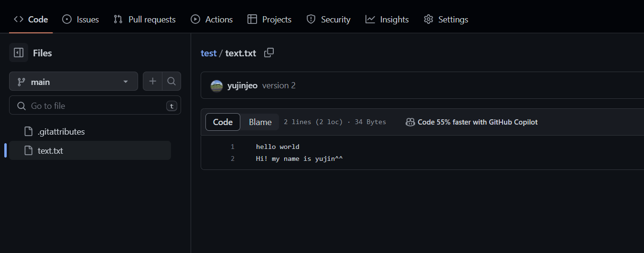The width and height of the screenshot is (644, 253).
Task: Collapse the file tree side panel icon
Action: pyautogui.click(x=19, y=53)
